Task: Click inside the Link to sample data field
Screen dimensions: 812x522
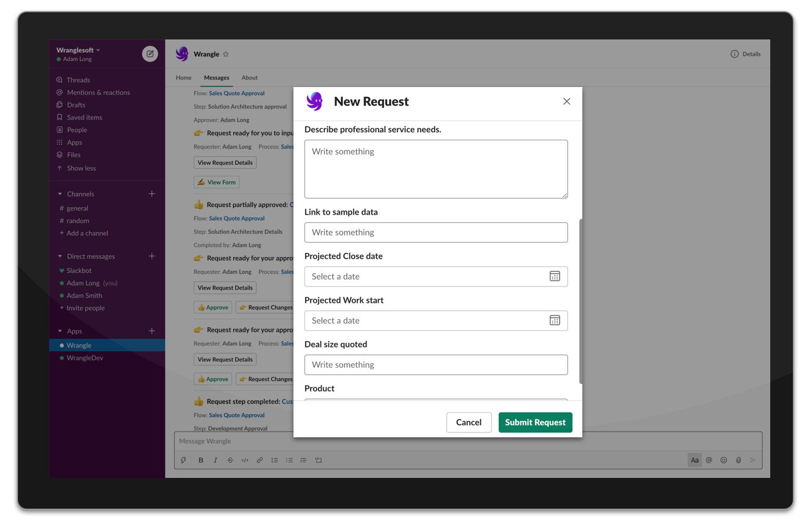Action: (436, 232)
